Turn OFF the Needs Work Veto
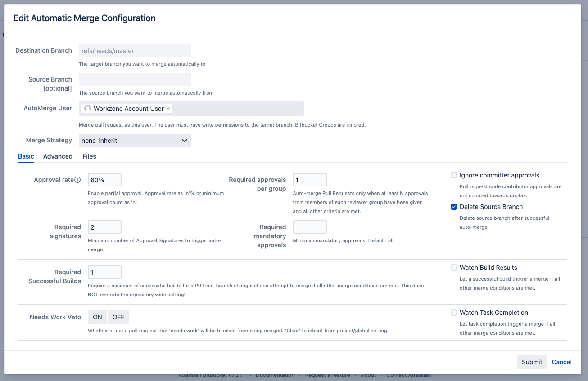This screenshot has height=381, width=588. pyautogui.click(x=118, y=317)
